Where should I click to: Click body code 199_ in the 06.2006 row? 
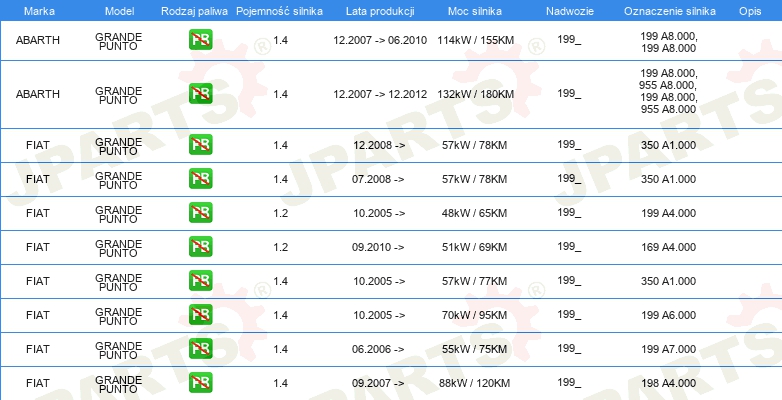point(569,349)
